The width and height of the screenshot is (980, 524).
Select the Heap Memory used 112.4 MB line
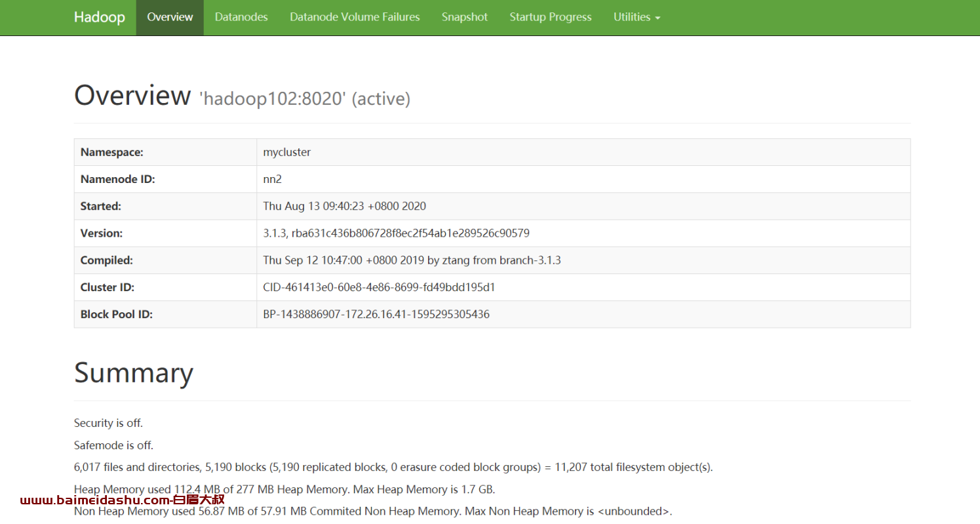pos(284,490)
